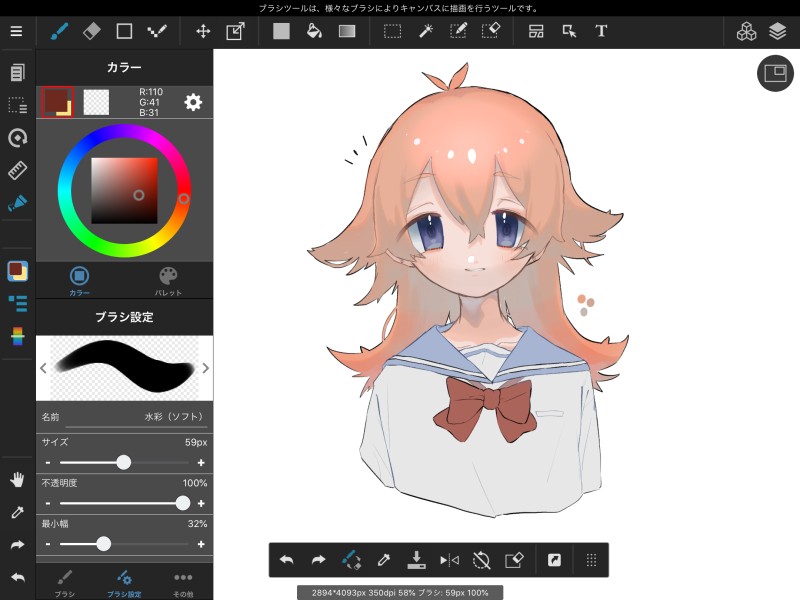Viewport: 800px width, 600px height.
Task: Click the Redo arrow in left sidebar
Action: pos(17,545)
